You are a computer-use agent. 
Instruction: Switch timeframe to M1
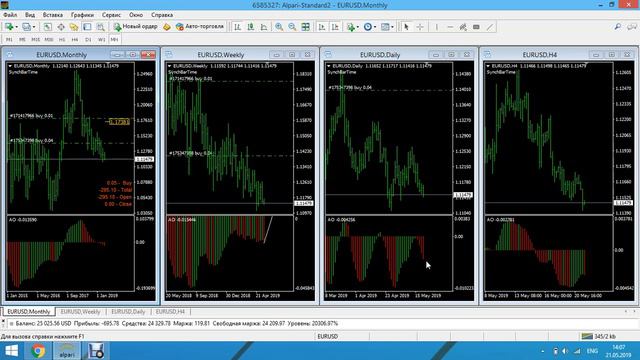tap(9, 40)
